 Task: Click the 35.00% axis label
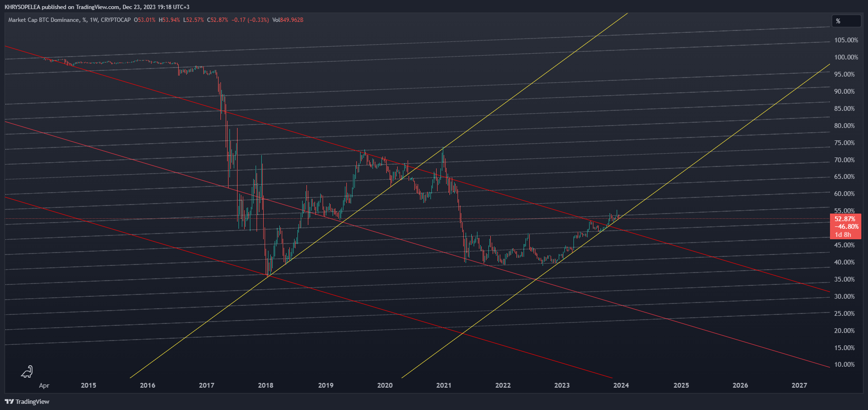tap(844, 279)
